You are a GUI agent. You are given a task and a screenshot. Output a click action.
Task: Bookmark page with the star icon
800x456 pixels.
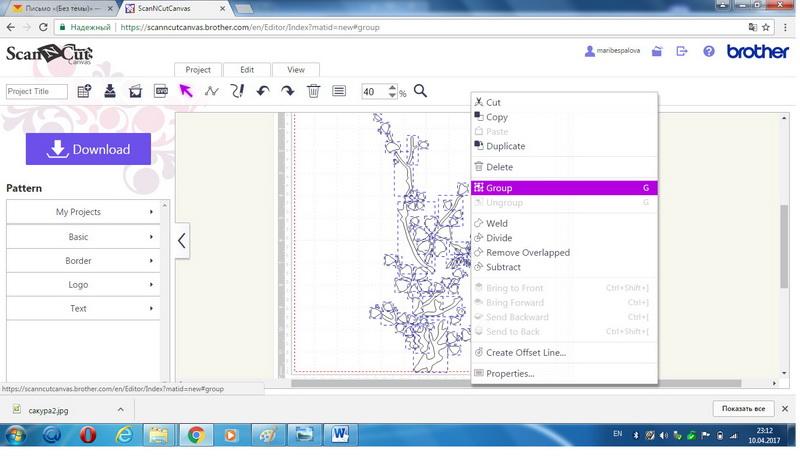(x=766, y=28)
